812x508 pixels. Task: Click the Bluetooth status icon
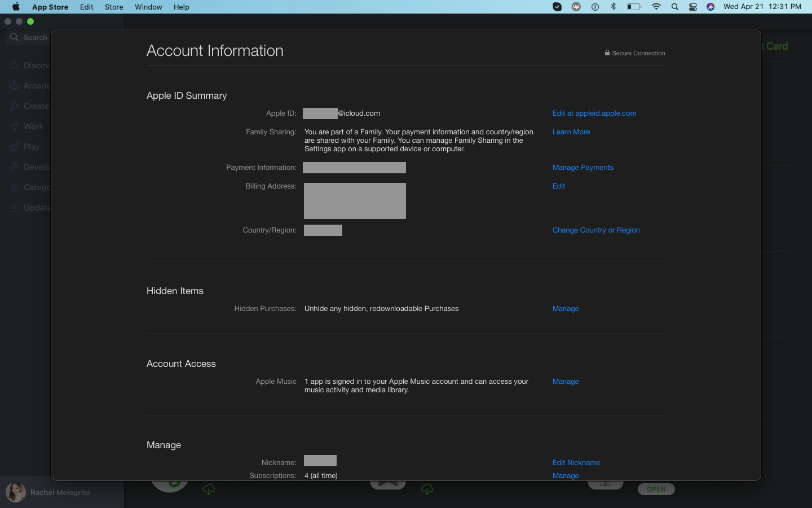[x=614, y=7]
